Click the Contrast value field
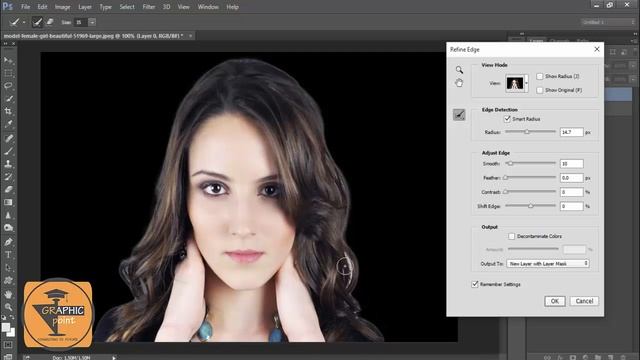The image size is (640, 360). point(571,192)
